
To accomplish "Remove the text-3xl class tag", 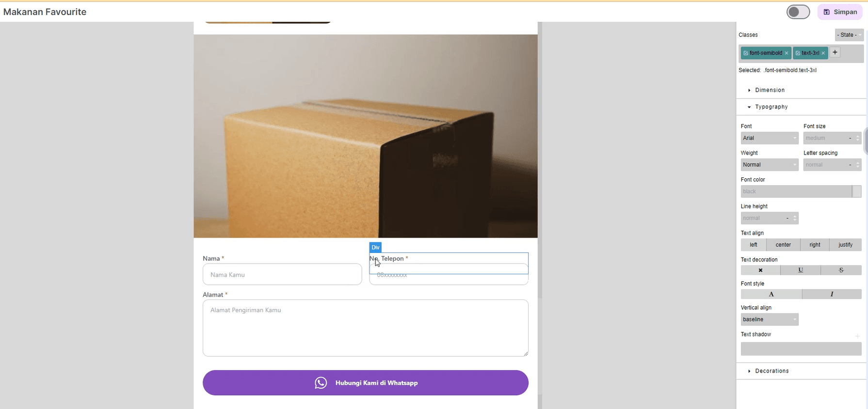I will pos(823,53).
